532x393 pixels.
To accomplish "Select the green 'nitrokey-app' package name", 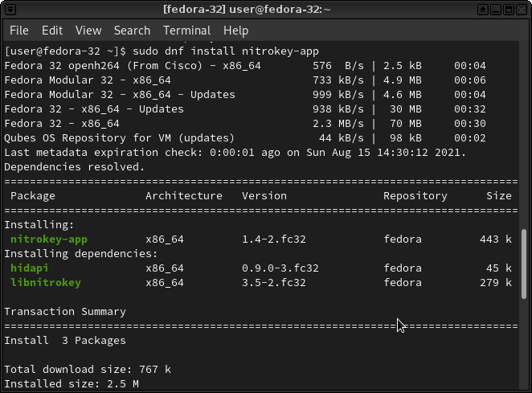I will click(49, 239).
